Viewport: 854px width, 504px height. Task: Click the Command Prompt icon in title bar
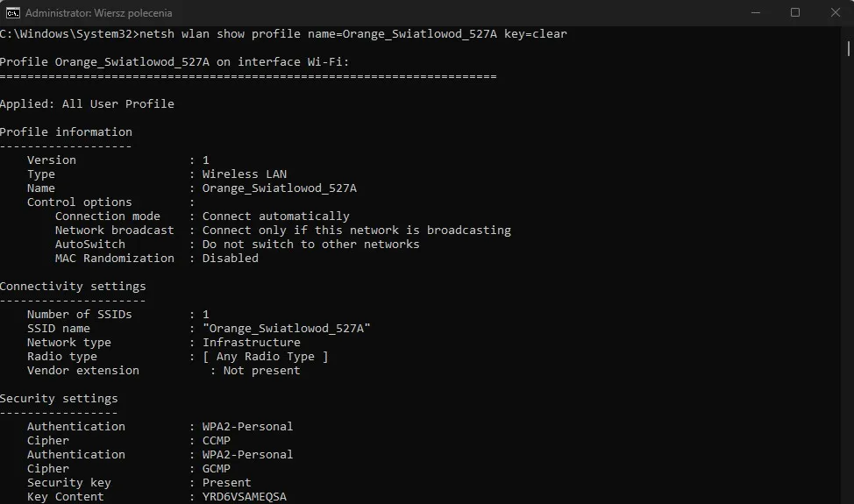13,12
